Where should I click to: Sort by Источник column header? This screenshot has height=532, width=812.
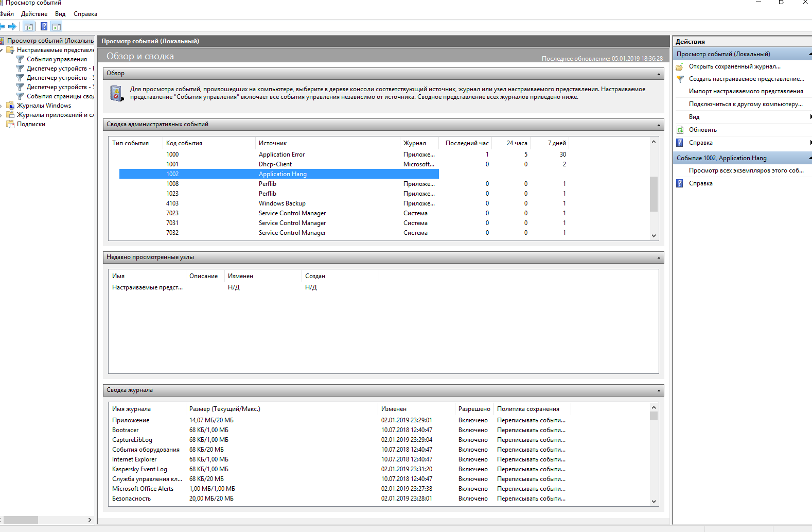[x=327, y=143]
